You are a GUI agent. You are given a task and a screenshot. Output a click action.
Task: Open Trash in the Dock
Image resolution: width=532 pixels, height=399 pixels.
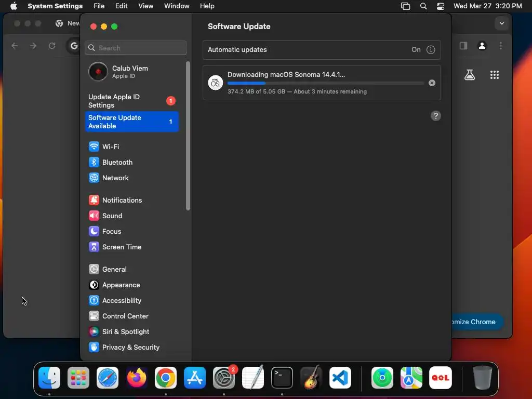(483, 378)
